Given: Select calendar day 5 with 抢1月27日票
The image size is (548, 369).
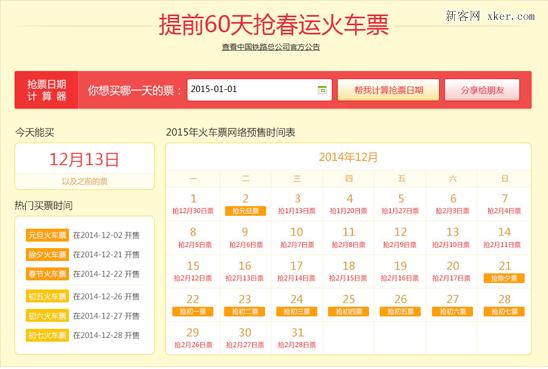Looking at the screenshot, I should pyautogui.click(x=401, y=204).
